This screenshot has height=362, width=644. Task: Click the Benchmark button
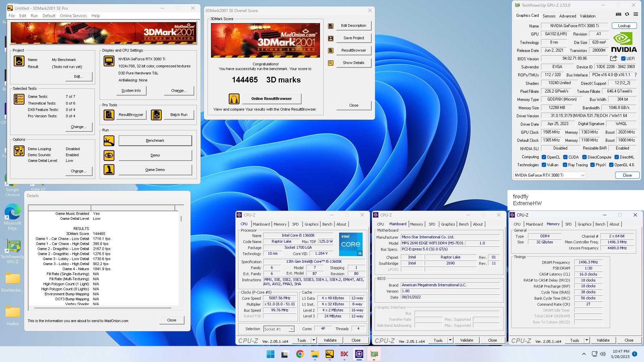pyautogui.click(x=155, y=141)
